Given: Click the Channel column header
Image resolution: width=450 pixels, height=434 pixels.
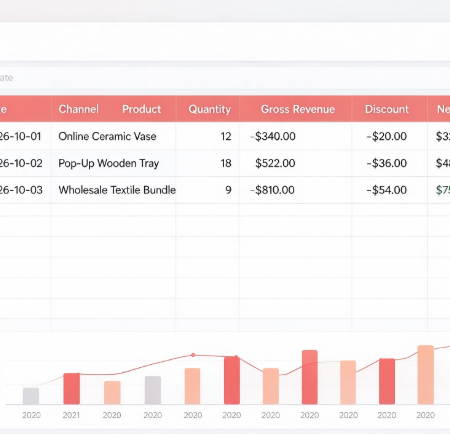Looking at the screenshot, I should [79, 109].
